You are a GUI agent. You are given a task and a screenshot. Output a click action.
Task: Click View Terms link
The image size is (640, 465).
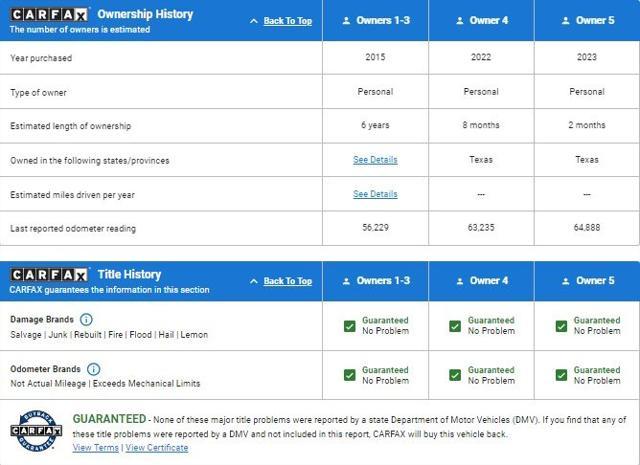coord(96,447)
